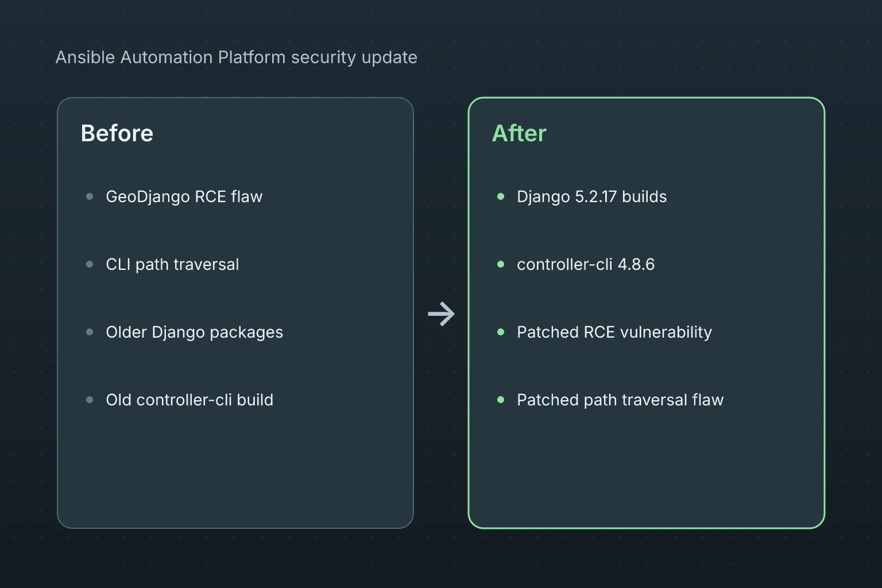This screenshot has height=588, width=882.
Task: Select the controller-cli 4.8.6 item
Action: coord(586,264)
